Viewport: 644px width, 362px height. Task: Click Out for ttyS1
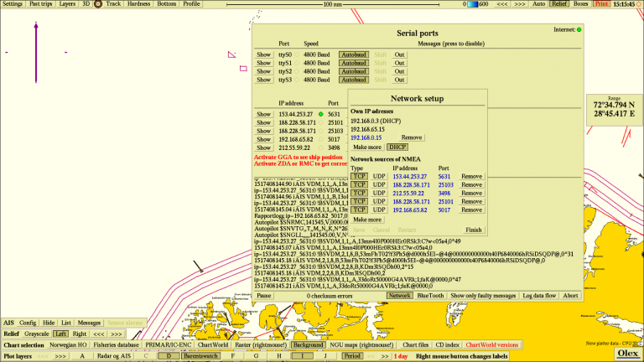[x=399, y=63]
